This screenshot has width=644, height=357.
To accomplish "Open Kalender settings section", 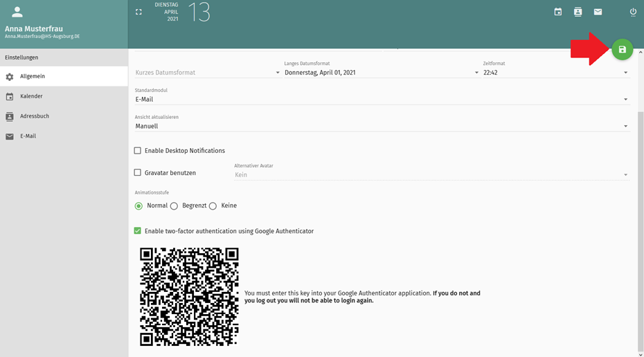I will [x=31, y=96].
